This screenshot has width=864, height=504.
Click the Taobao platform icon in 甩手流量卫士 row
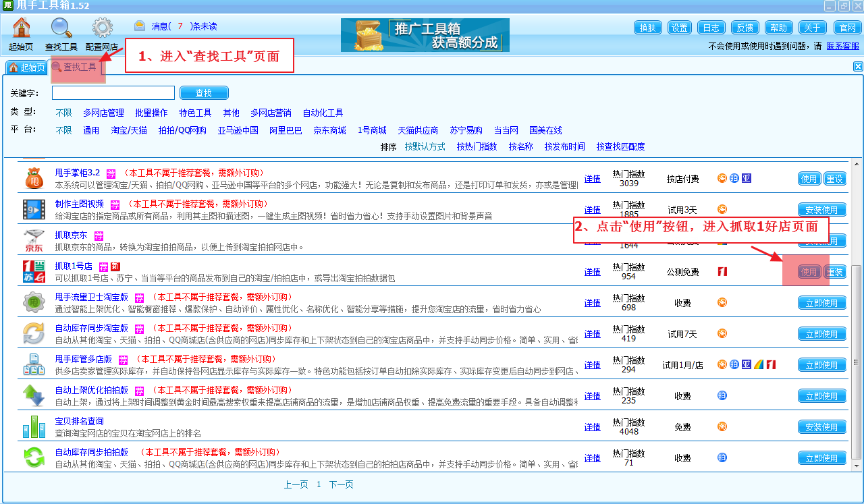(x=722, y=302)
